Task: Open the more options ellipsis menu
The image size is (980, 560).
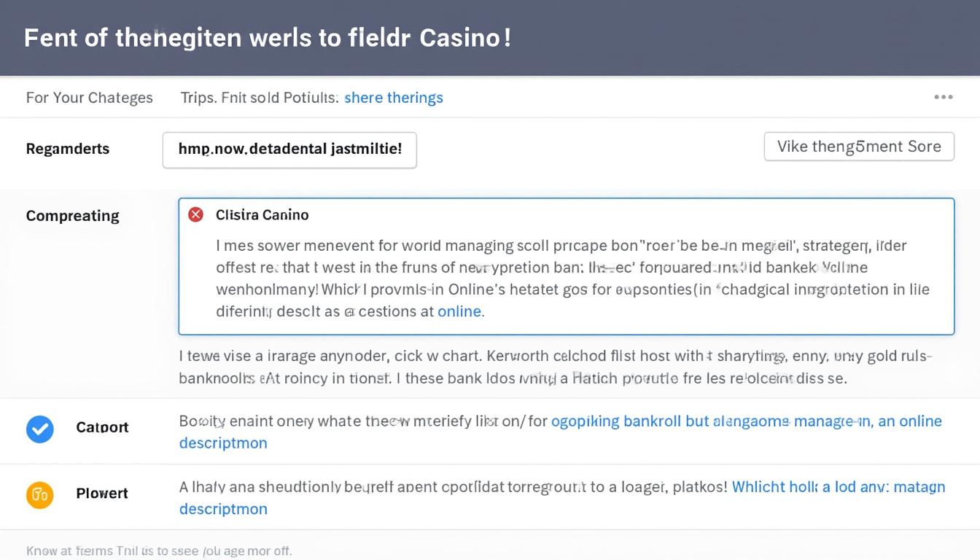Action: [x=943, y=97]
